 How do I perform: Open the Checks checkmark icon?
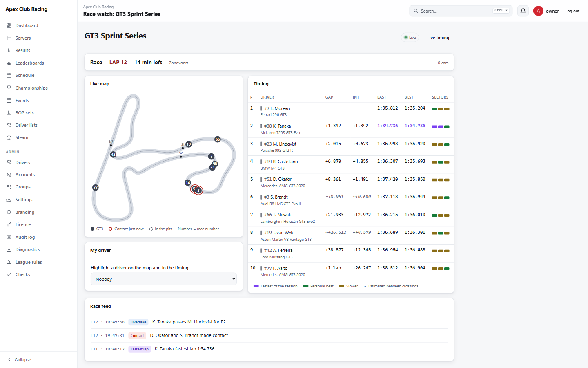(9, 274)
